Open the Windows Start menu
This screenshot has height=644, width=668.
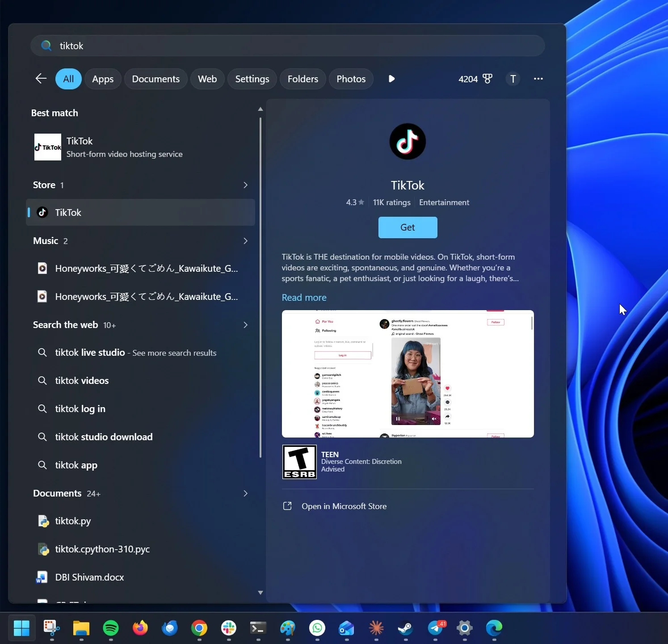(21, 628)
